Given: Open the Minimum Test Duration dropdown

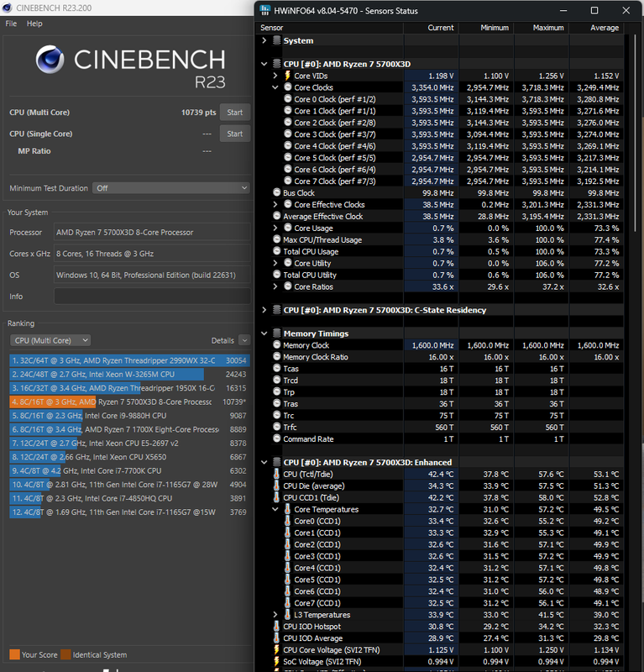Looking at the screenshot, I should tap(171, 188).
